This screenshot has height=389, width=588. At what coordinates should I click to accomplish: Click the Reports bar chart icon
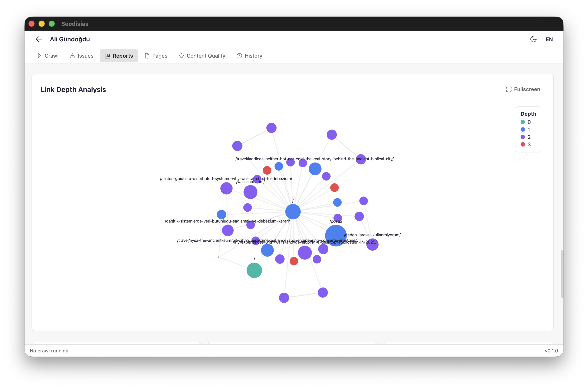pos(107,56)
